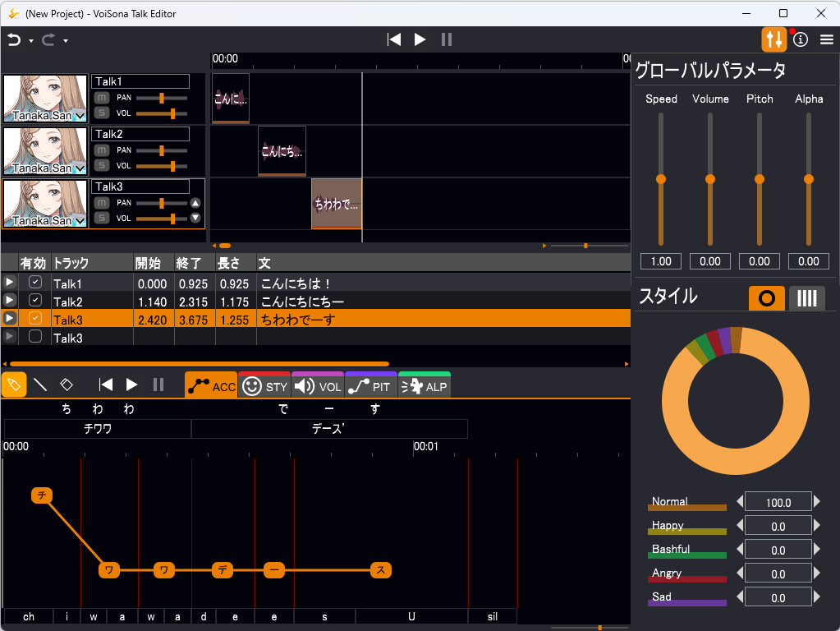Play the ちわわでーす sentence row
840x631 pixels.
pyautogui.click(x=9, y=318)
